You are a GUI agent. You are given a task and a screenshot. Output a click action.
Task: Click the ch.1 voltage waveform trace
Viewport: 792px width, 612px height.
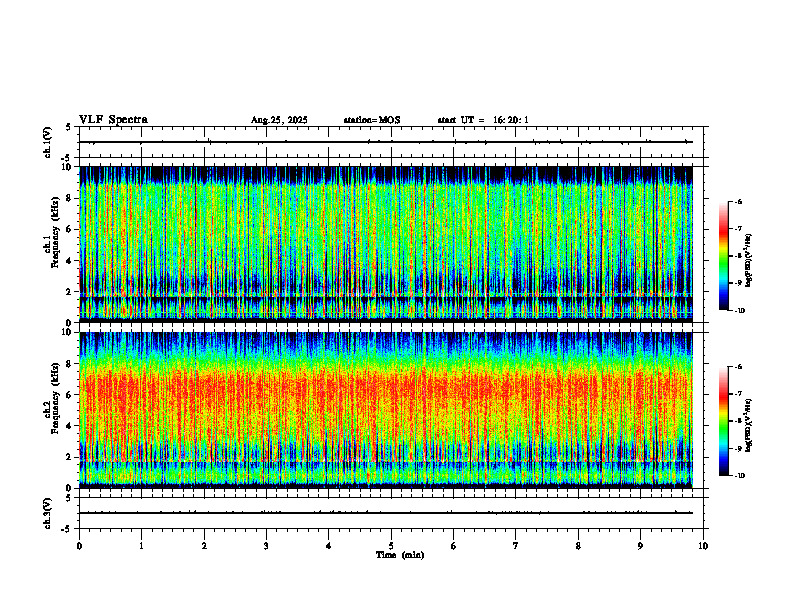pyautogui.click(x=386, y=142)
